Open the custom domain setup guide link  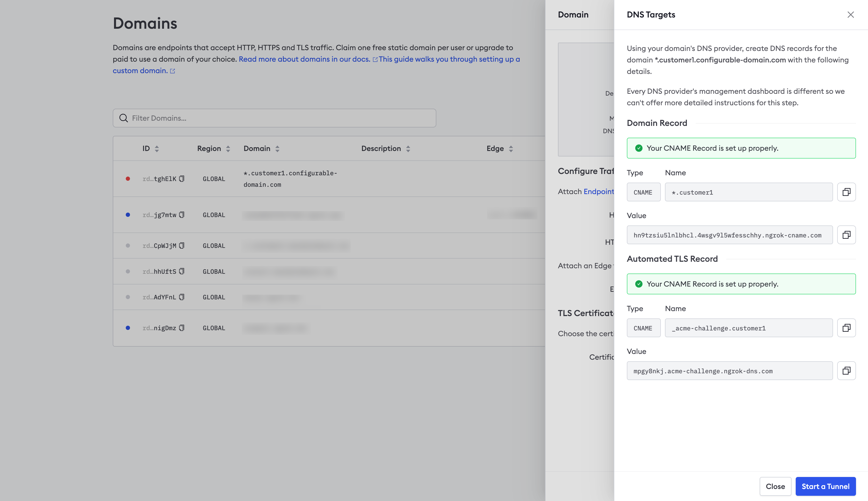point(449,59)
